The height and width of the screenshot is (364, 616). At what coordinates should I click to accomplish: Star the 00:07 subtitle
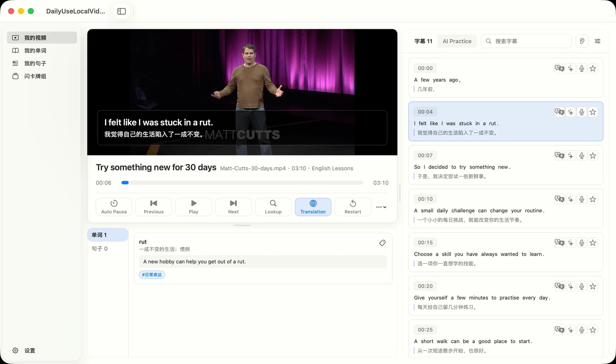593,155
